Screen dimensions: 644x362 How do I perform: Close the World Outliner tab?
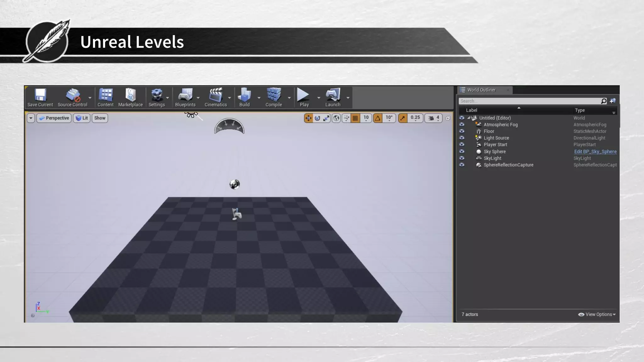(x=508, y=90)
